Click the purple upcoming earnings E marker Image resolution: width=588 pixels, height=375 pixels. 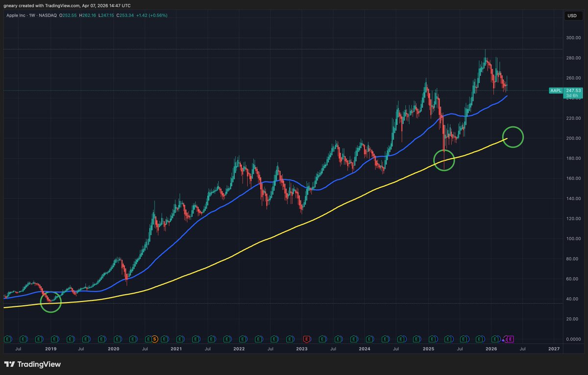[510, 339]
